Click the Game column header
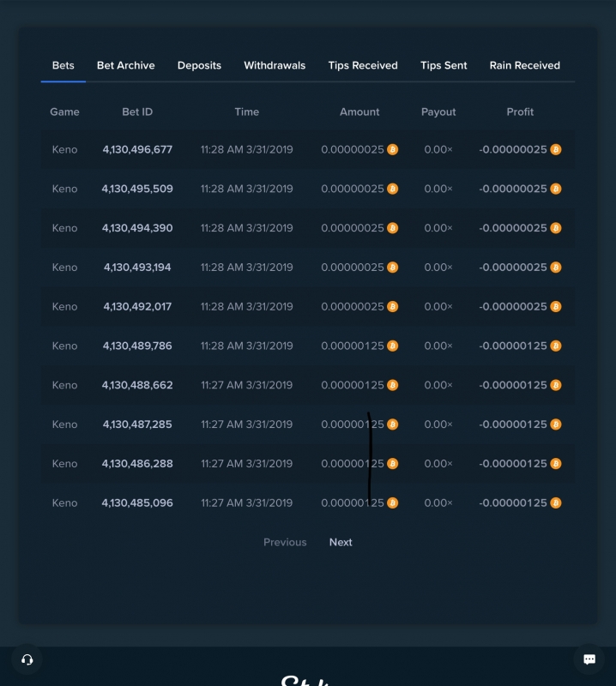This screenshot has height=686, width=616. pos(65,112)
